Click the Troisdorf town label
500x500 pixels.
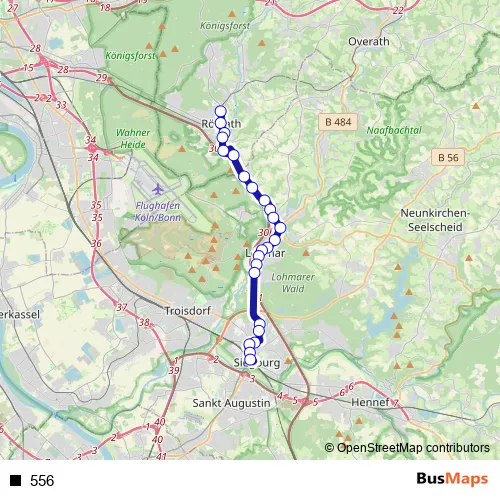pyautogui.click(x=188, y=311)
